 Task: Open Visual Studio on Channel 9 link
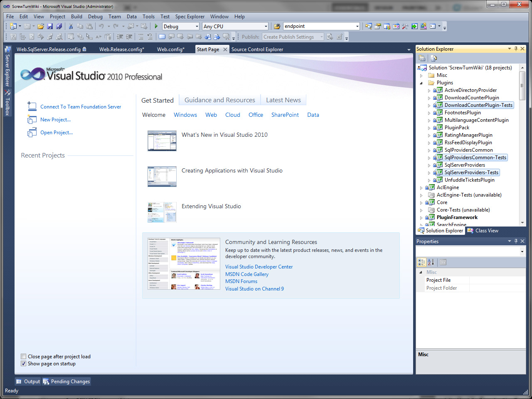(254, 289)
